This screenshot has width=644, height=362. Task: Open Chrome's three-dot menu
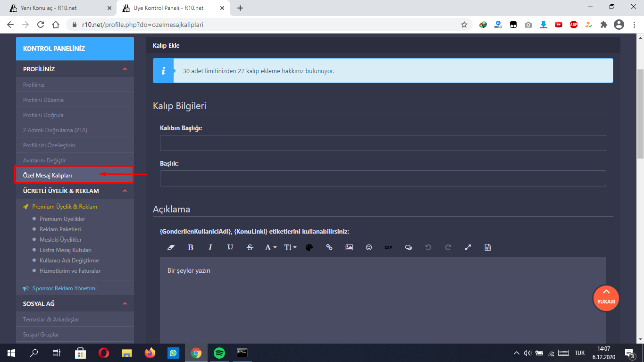click(x=634, y=25)
